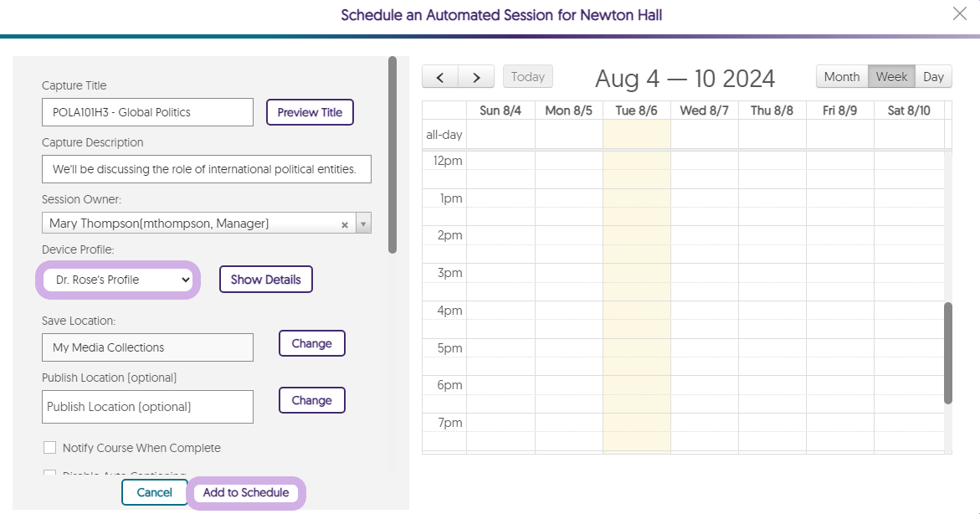Expand the Device Profile dropdown
The image size is (980, 514).
tap(118, 280)
